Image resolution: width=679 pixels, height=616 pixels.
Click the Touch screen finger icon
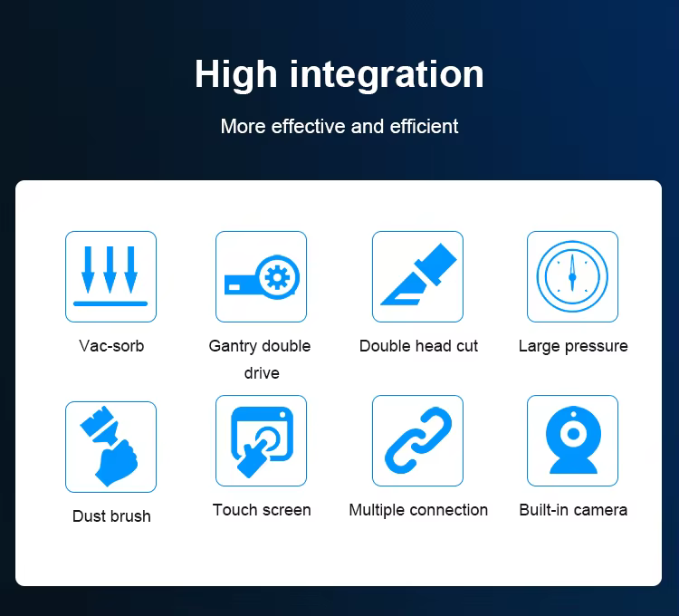point(261,440)
